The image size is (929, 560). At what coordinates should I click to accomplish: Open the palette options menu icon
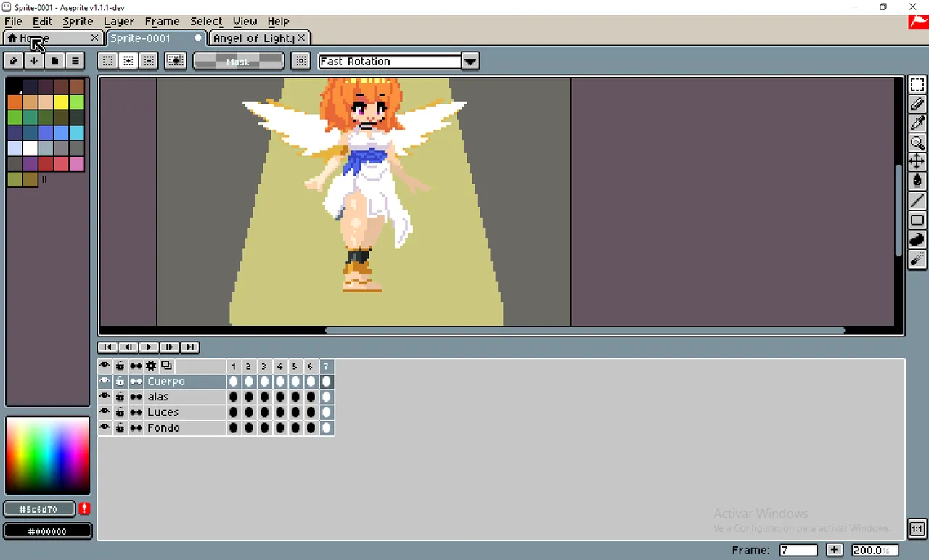point(75,61)
